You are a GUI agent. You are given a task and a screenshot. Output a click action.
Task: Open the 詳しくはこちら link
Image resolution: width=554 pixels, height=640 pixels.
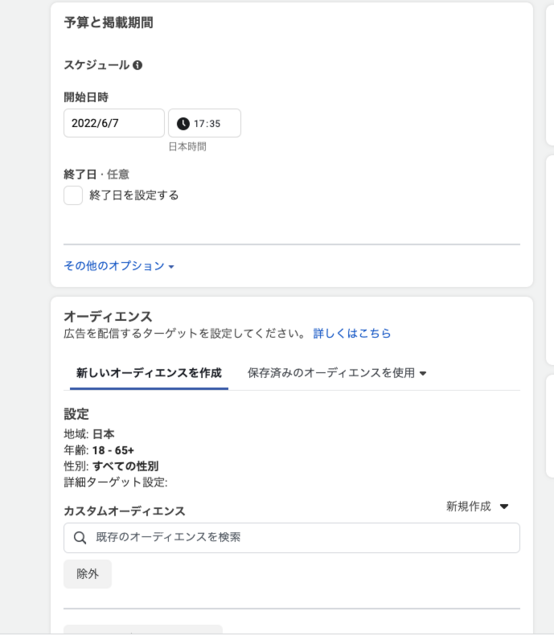coord(352,333)
